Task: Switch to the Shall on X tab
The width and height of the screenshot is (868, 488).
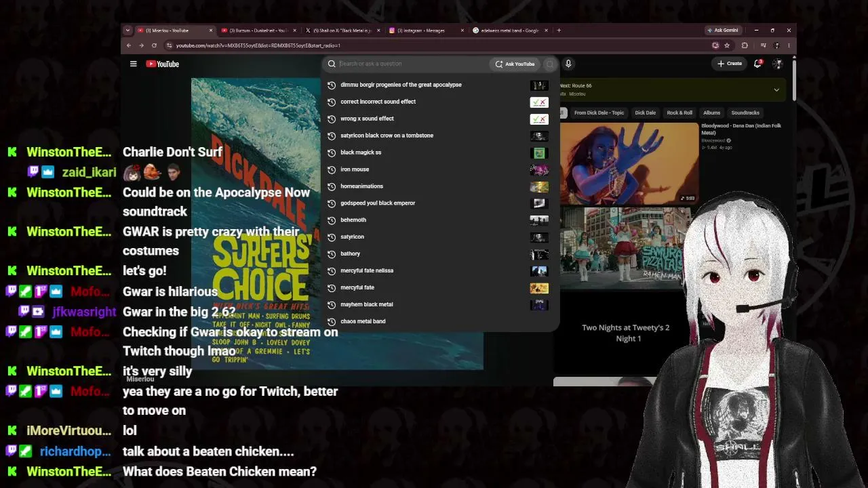Action: click(x=341, y=30)
